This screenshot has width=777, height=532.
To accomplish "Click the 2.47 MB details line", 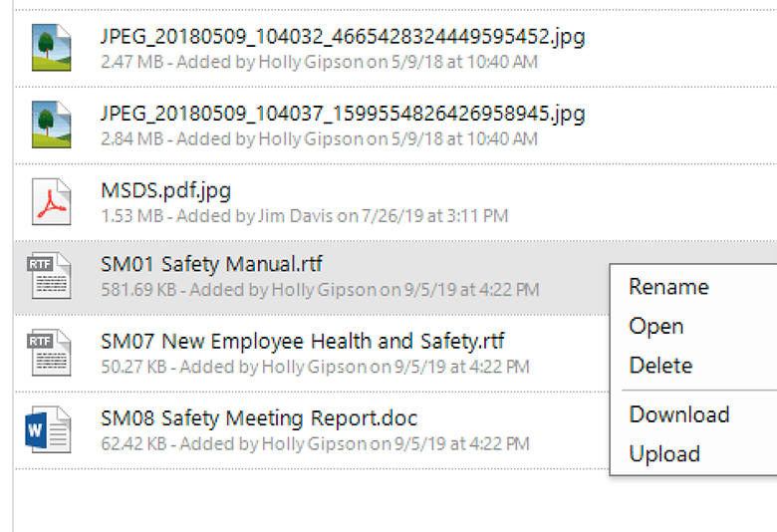I will click(319, 62).
